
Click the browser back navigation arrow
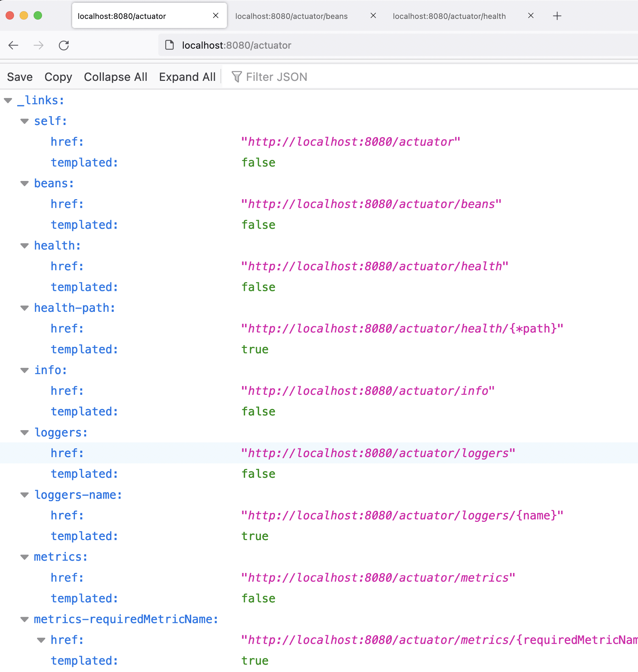coord(13,45)
